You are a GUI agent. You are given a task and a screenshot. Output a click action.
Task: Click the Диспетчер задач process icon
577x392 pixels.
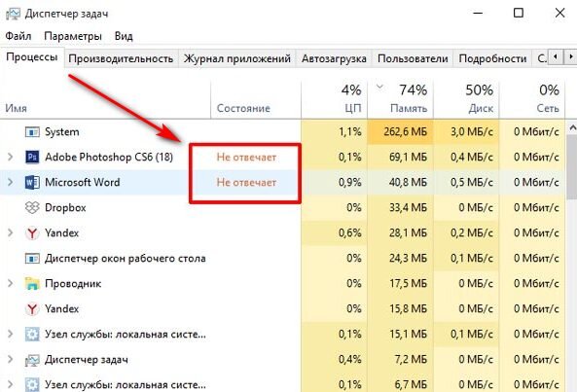click(32, 360)
